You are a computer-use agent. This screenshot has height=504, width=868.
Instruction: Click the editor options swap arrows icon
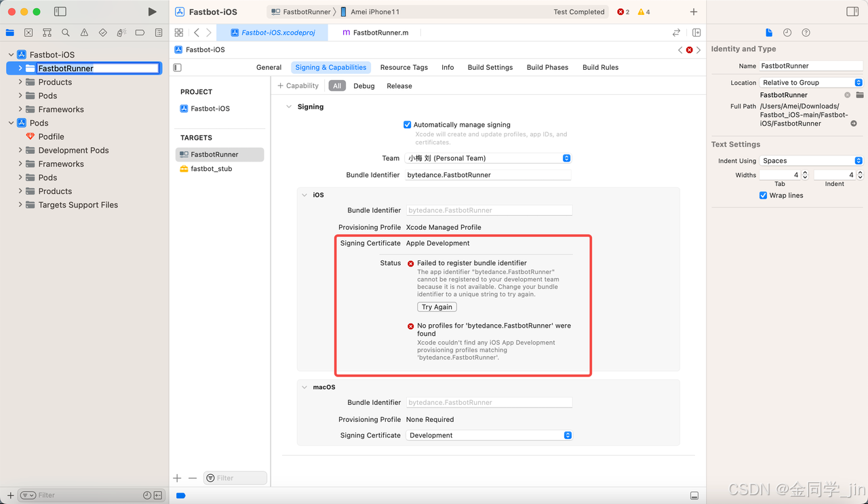[x=676, y=33]
